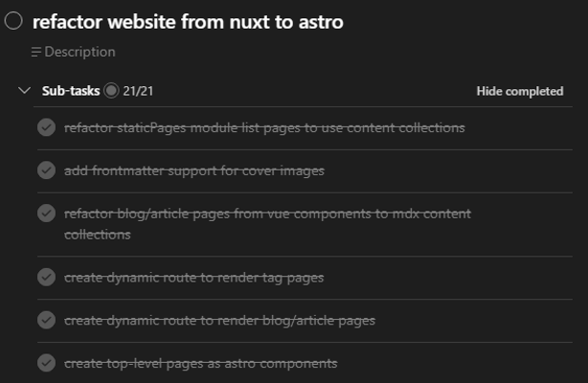Click the Hide completed button

click(x=520, y=91)
